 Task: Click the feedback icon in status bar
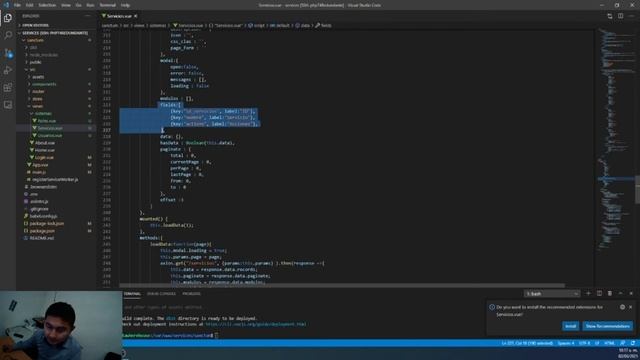pyautogui.click(x=623, y=343)
